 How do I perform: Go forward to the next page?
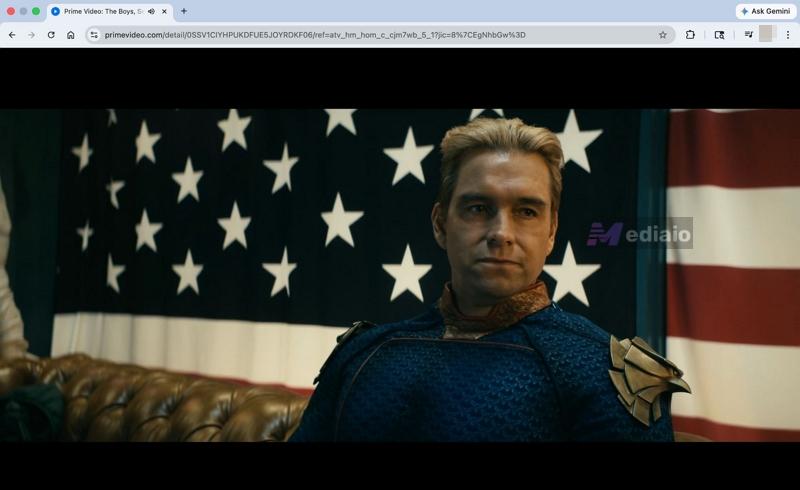point(32,35)
